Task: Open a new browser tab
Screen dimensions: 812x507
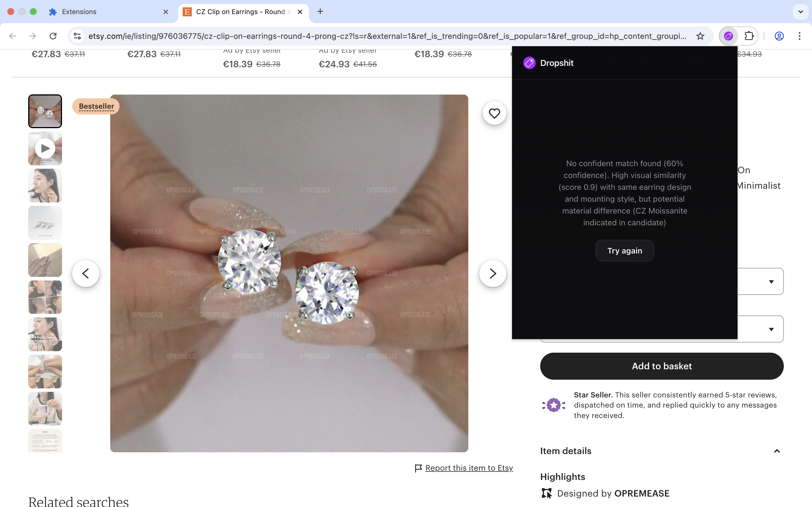Action: 320,12
